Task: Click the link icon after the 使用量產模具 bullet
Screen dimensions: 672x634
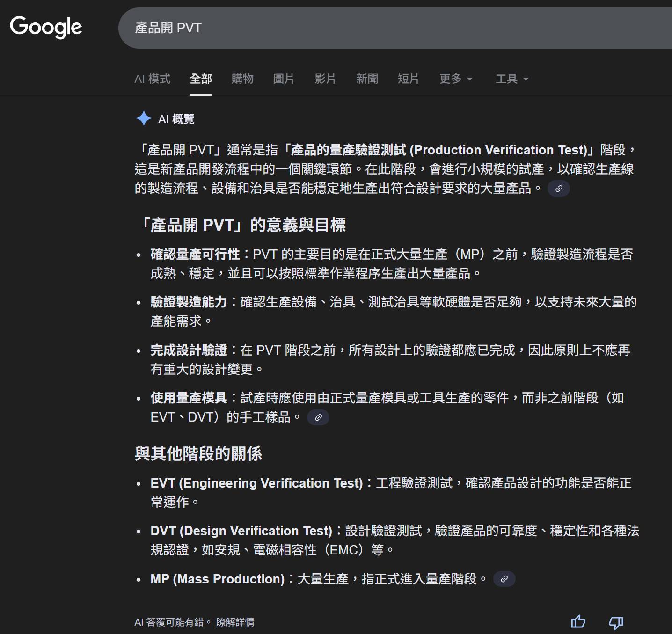Action: pos(319,417)
